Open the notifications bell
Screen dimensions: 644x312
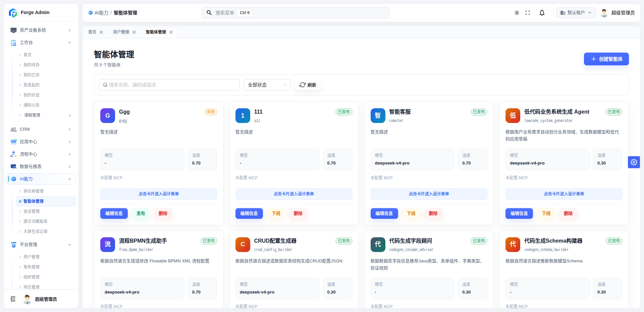click(x=542, y=13)
